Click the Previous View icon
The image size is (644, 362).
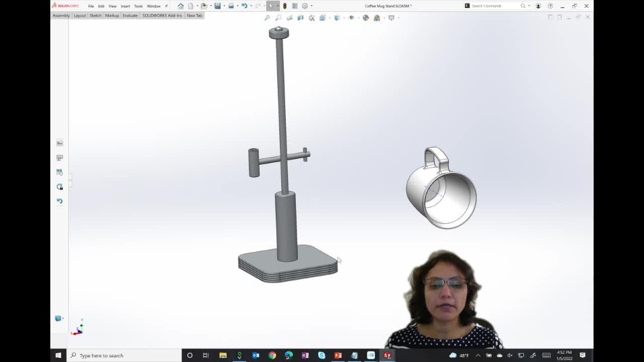[x=290, y=17]
